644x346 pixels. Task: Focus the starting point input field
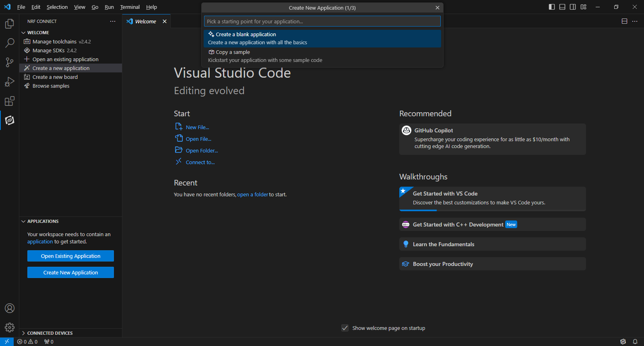pos(322,21)
